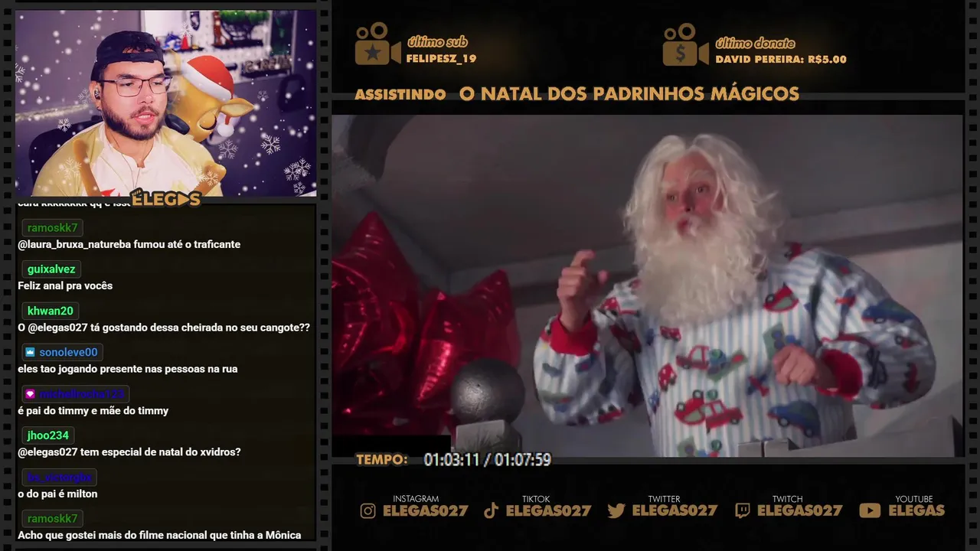Click the ramoskk7 username above the Mônica message
This screenshot has width=980, height=551.
pos(52,518)
